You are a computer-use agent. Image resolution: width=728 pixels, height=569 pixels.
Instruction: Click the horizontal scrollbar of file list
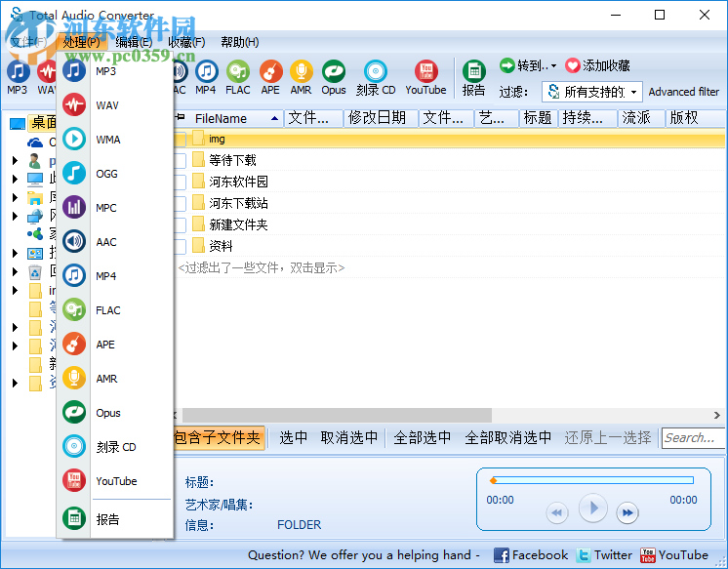coord(337,415)
